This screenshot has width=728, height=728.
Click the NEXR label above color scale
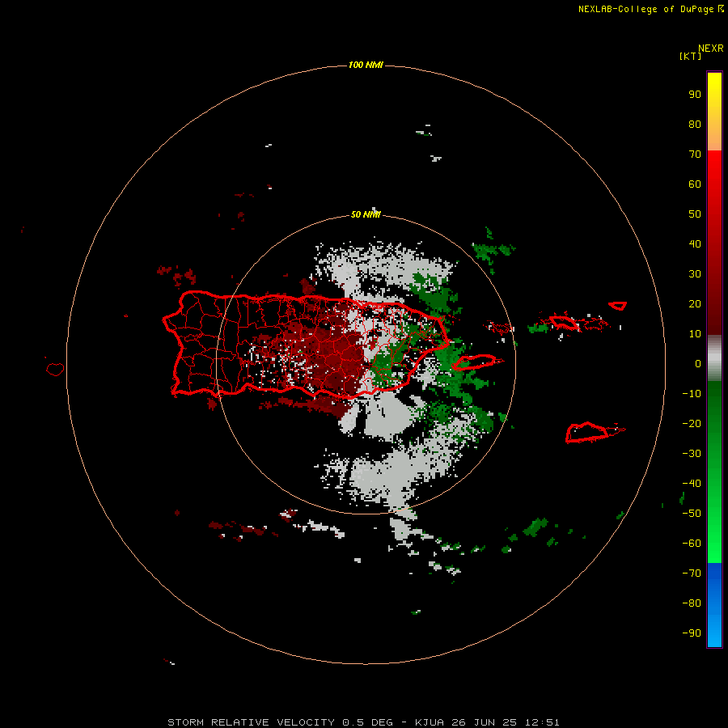pos(711,49)
